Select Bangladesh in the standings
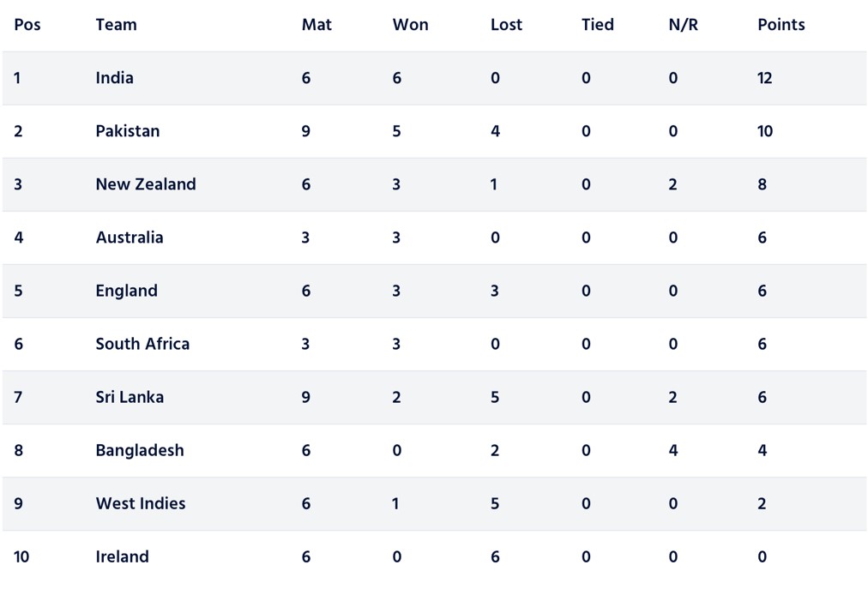 tap(140, 450)
